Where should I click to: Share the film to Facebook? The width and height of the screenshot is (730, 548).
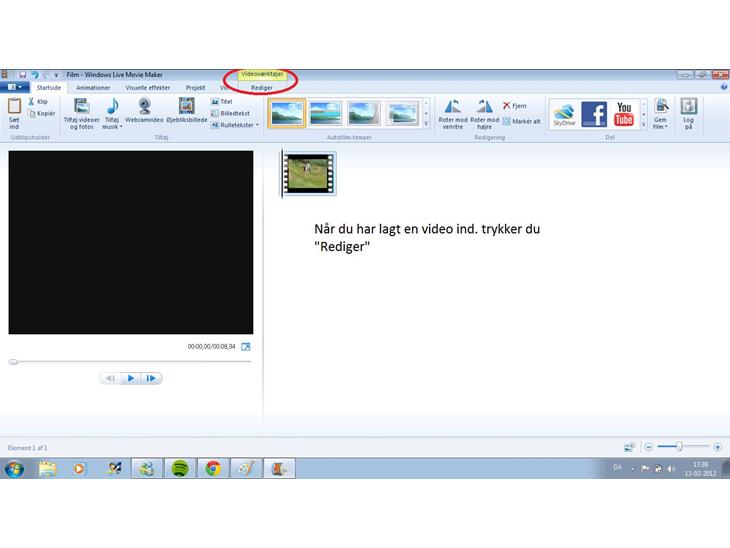click(x=594, y=114)
